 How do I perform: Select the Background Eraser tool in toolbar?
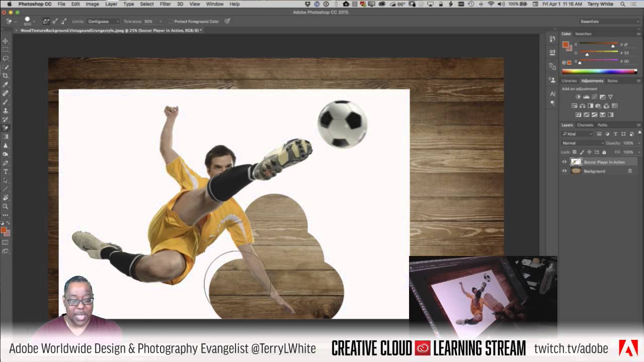pos(6,128)
